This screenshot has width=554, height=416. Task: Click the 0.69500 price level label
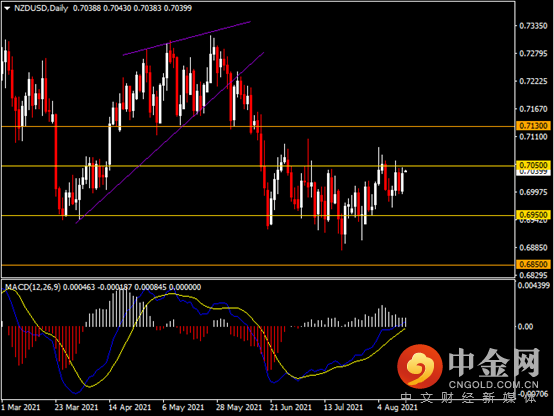click(x=534, y=215)
